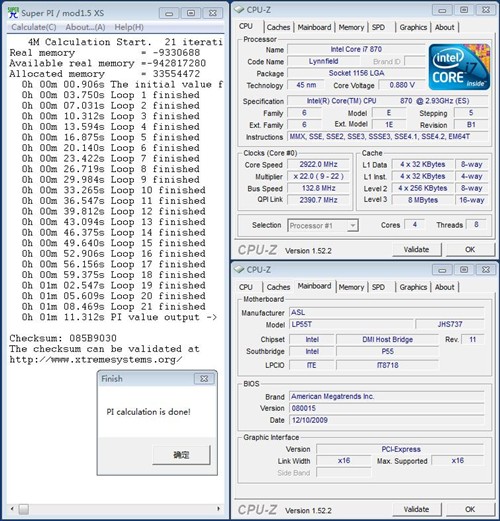Click the Super PI horizontal scrollbar thumb
The width and height of the screenshot is (500, 521).
pyautogui.click(x=23, y=509)
